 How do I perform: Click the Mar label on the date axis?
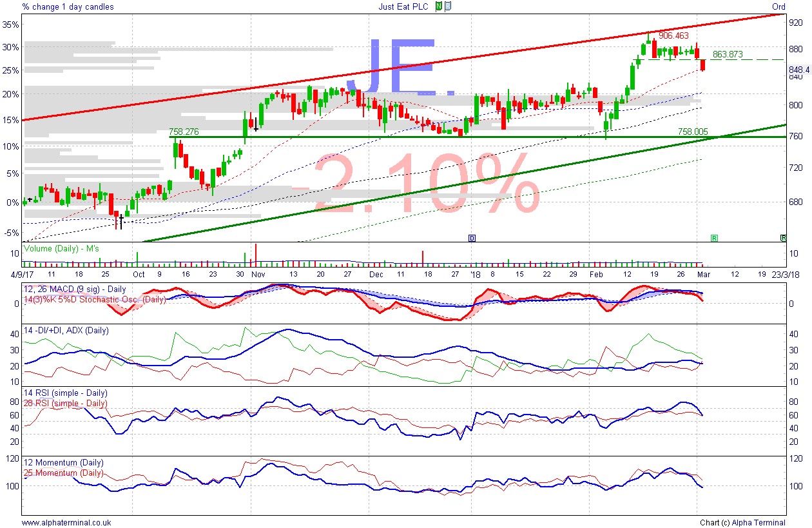tap(702, 273)
